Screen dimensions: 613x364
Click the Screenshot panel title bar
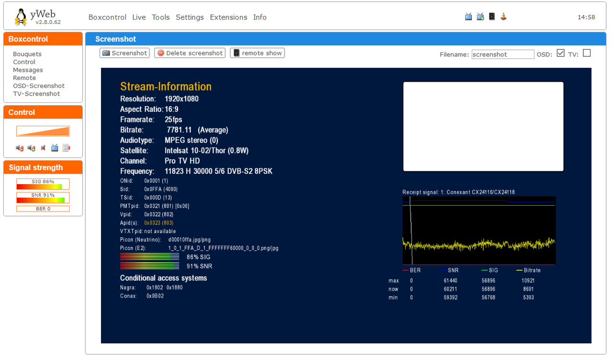click(x=346, y=39)
